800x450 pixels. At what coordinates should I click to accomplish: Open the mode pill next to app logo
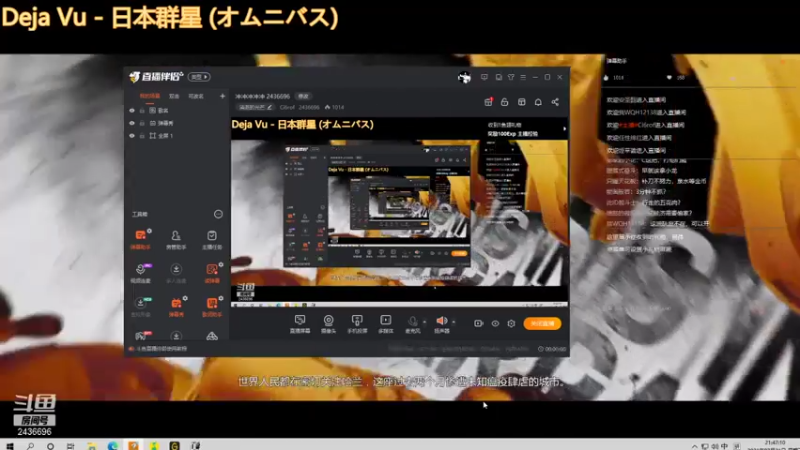199,77
